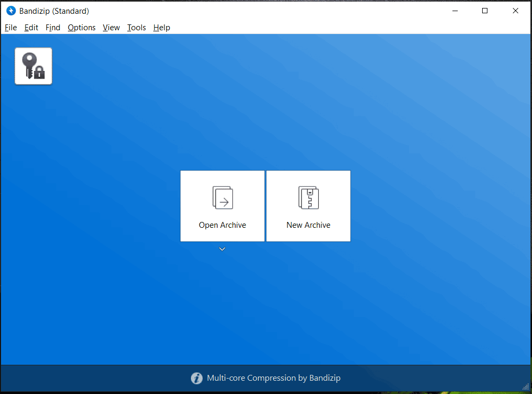Click the Bandizip logo in title bar
532x394 pixels.
point(11,11)
